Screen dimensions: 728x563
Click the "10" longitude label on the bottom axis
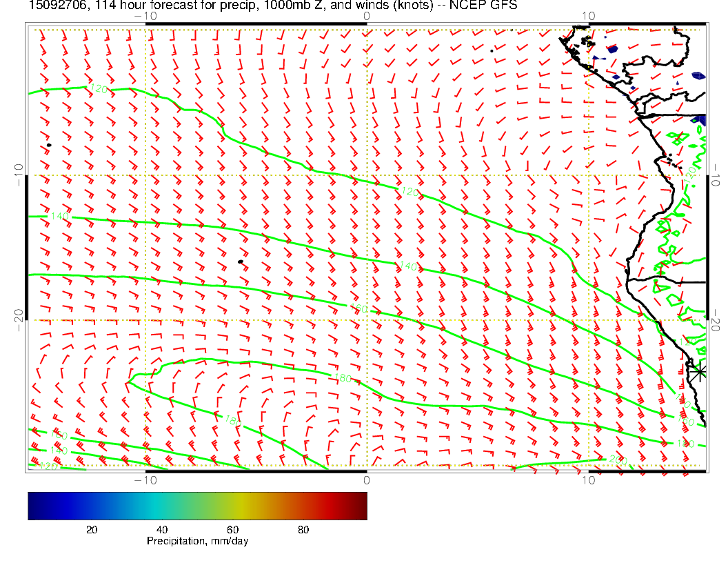tap(588, 480)
